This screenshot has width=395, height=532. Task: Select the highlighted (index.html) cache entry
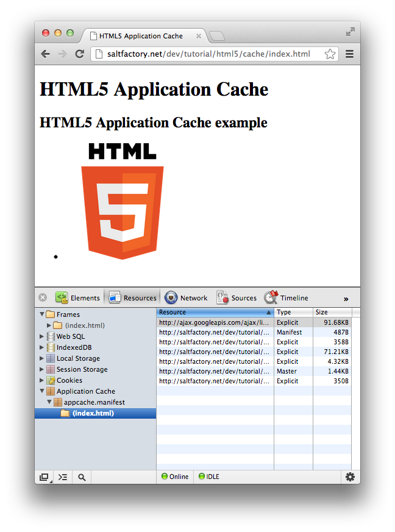[95, 413]
